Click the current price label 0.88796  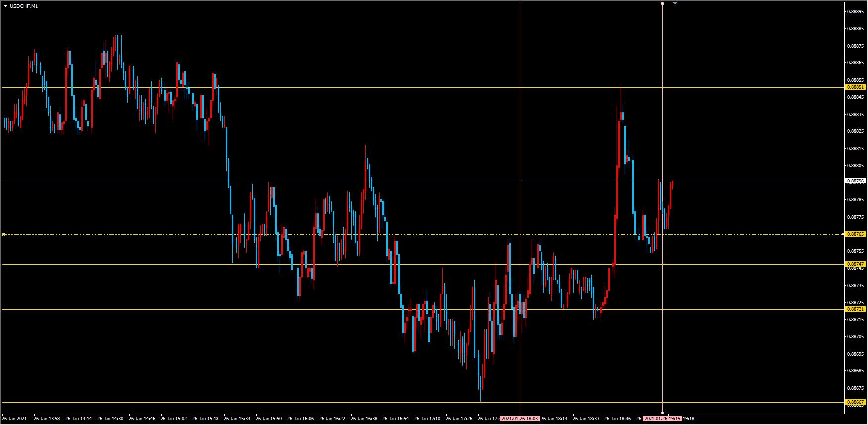tap(855, 181)
